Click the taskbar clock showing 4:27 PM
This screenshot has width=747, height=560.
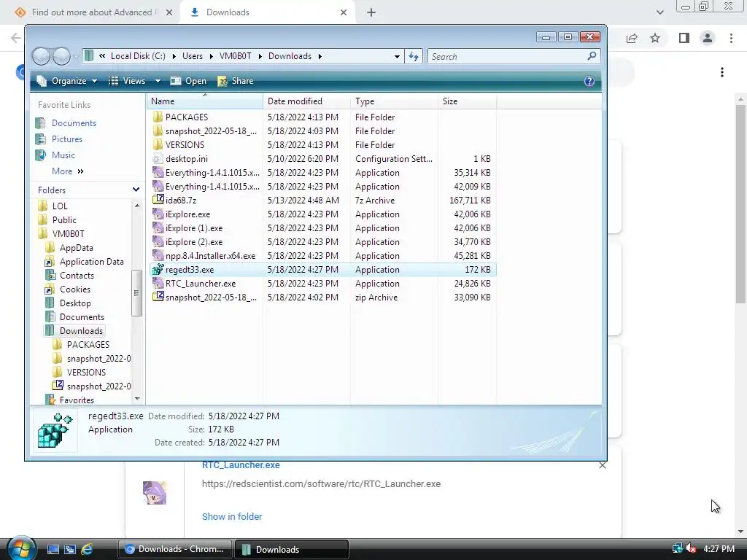click(719, 548)
